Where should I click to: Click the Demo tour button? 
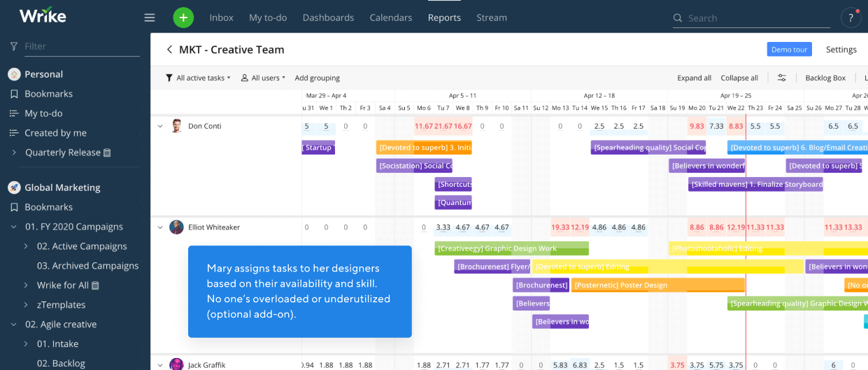click(x=789, y=50)
